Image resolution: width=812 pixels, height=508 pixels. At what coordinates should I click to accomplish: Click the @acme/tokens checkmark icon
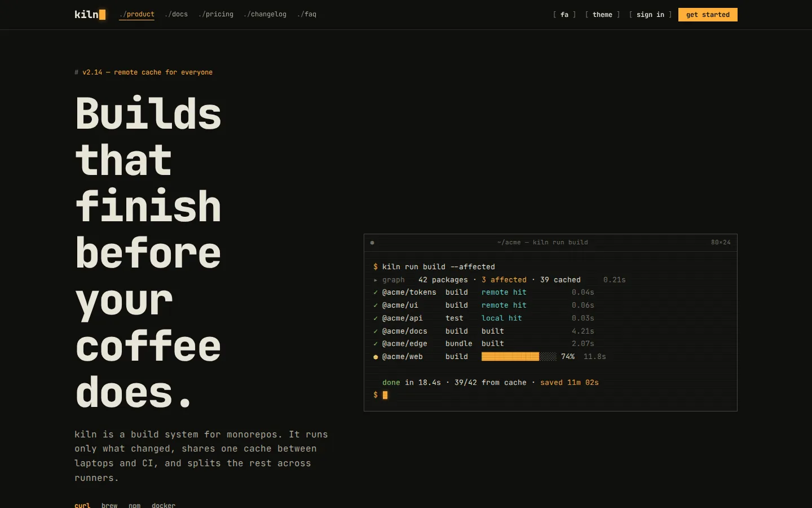376,292
